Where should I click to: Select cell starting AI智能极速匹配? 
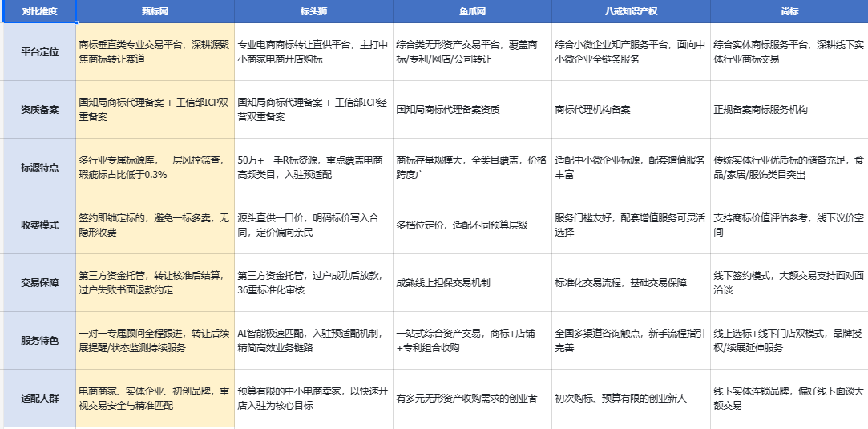[x=314, y=341]
